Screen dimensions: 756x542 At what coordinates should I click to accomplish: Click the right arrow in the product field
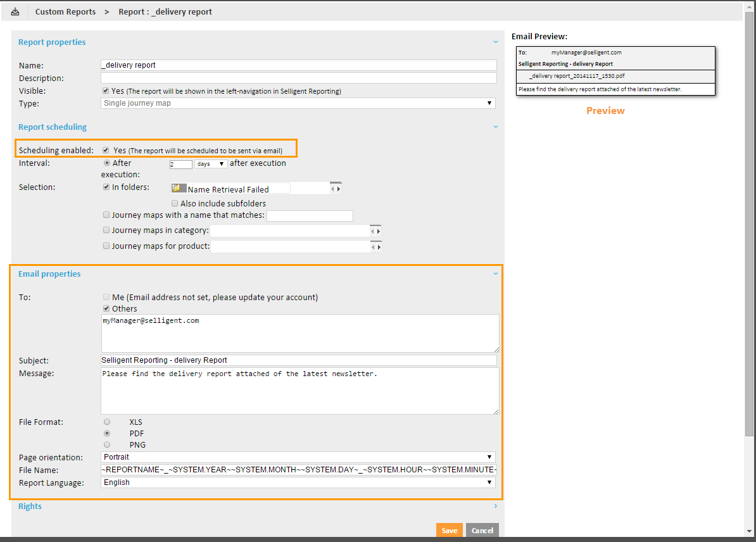click(x=379, y=247)
